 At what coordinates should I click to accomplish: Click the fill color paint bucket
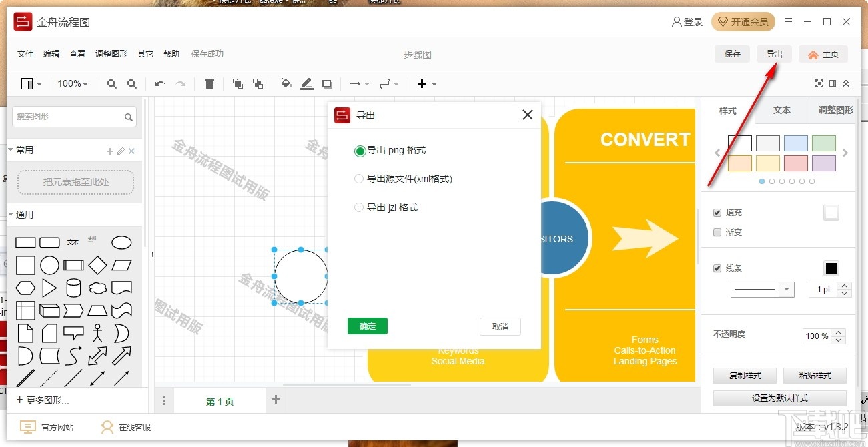coord(286,83)
